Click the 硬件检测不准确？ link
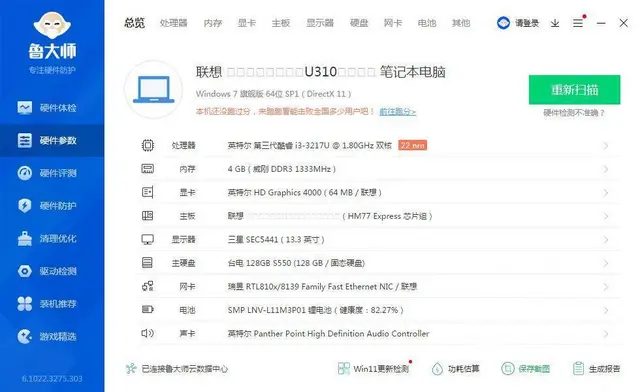The height and width of the screenshot is (392, 640). 574,113
